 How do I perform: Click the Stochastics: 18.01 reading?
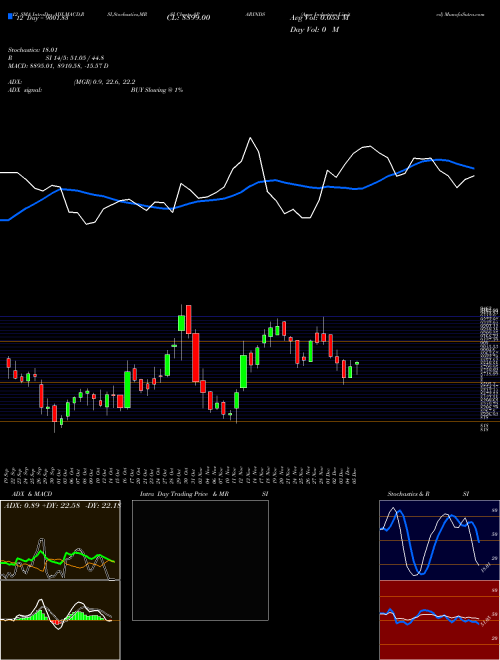coord(33,50)
